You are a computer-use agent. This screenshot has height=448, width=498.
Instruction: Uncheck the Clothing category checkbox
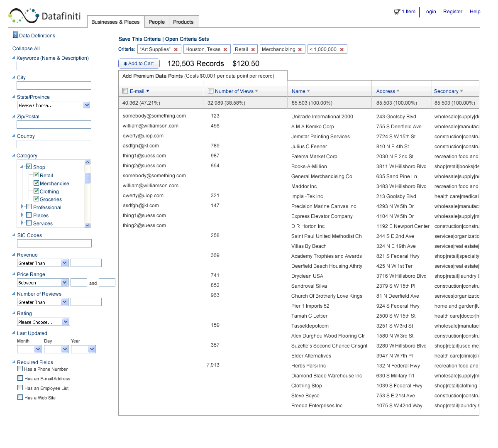point(36,191)
